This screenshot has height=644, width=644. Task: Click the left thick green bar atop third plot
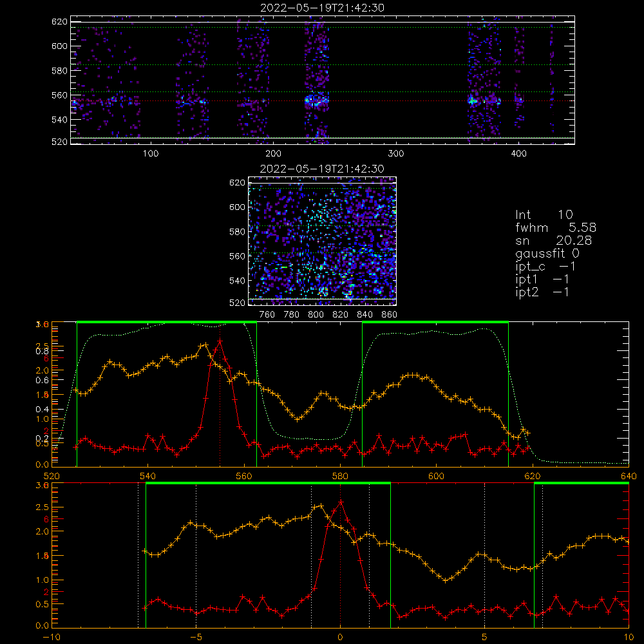[x=167, y=322]
